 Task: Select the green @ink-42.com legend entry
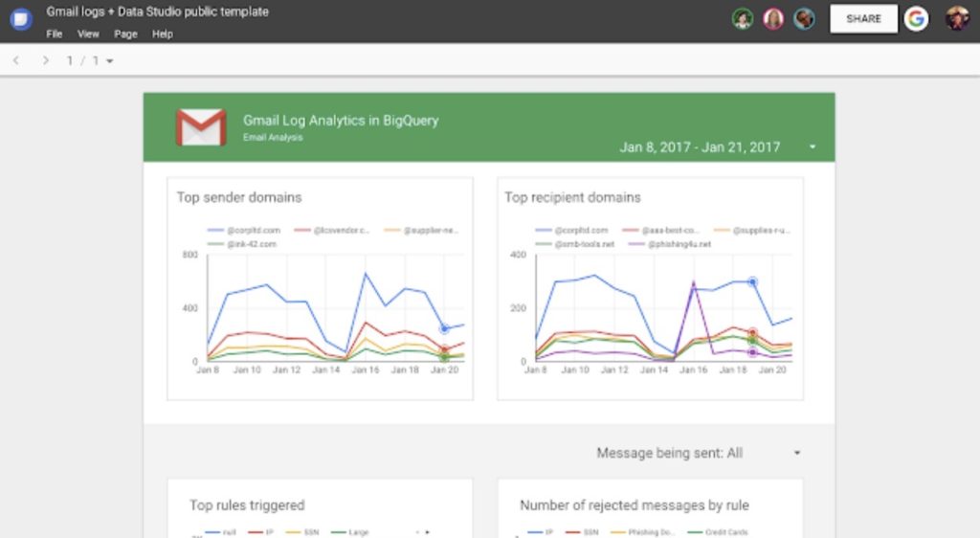click(x=242, y=244)
